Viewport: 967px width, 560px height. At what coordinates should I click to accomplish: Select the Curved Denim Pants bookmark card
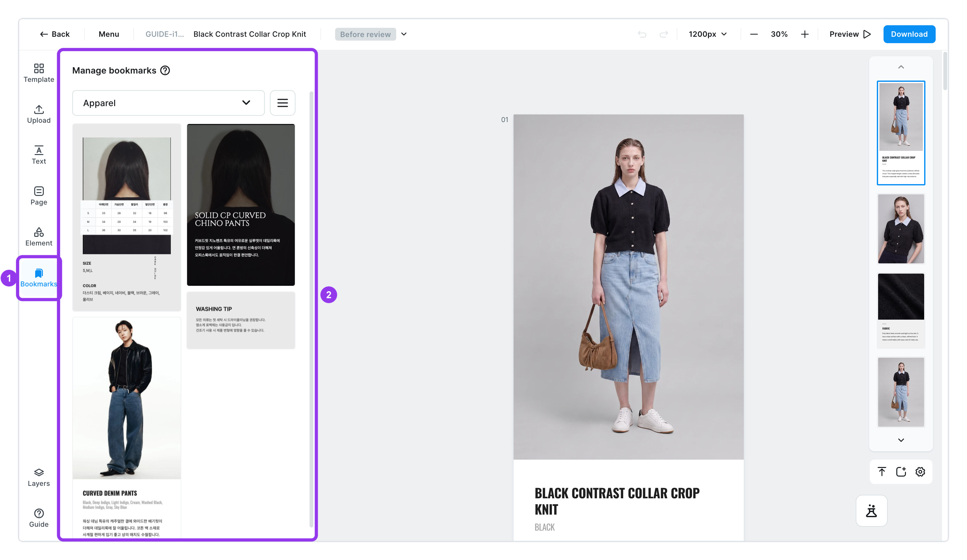[x=127, y=427]
